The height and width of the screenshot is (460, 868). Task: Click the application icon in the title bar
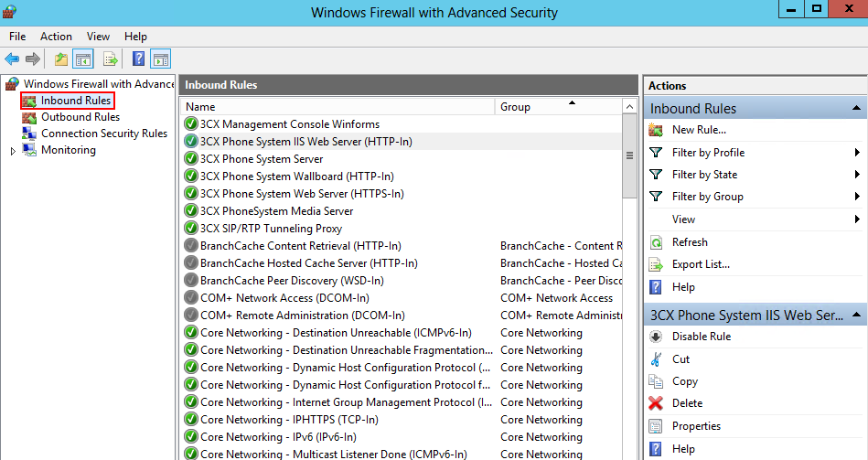[9, 12]
